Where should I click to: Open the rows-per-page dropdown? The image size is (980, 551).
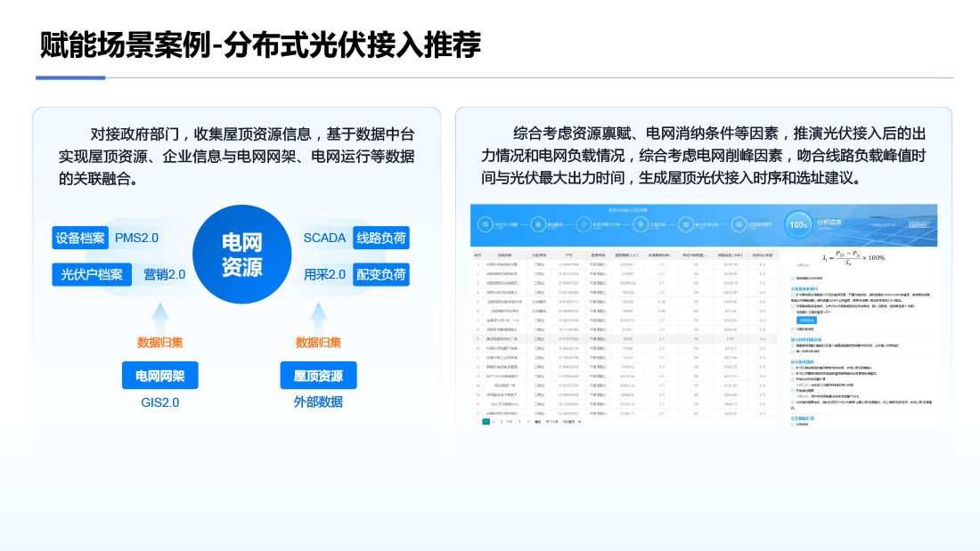point(572,421)
